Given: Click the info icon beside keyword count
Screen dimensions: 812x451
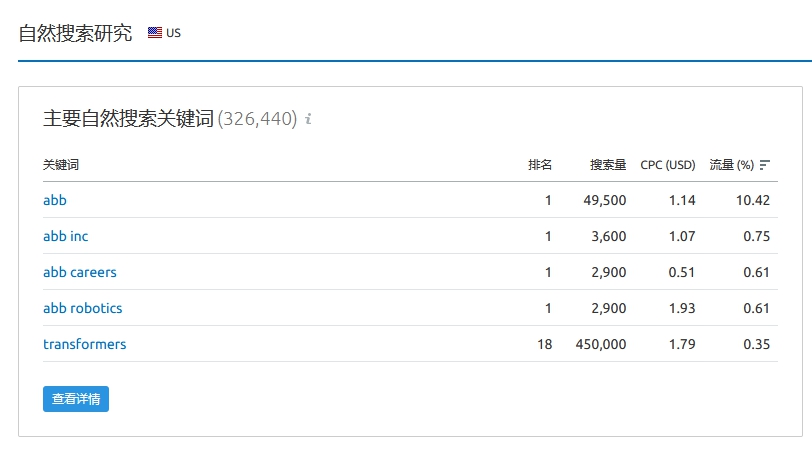Looking at the screenshot, I should coord(308,119).
